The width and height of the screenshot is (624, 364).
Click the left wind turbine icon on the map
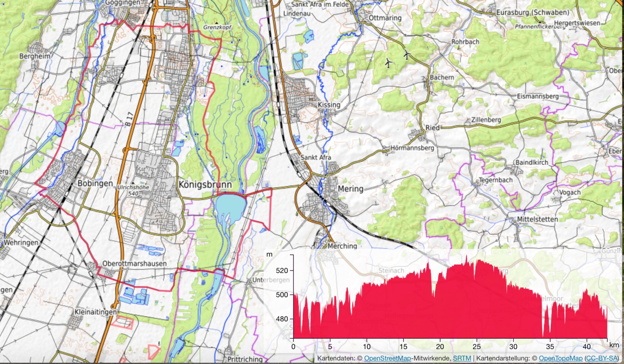pyautogui.click(x=388, y=63)
